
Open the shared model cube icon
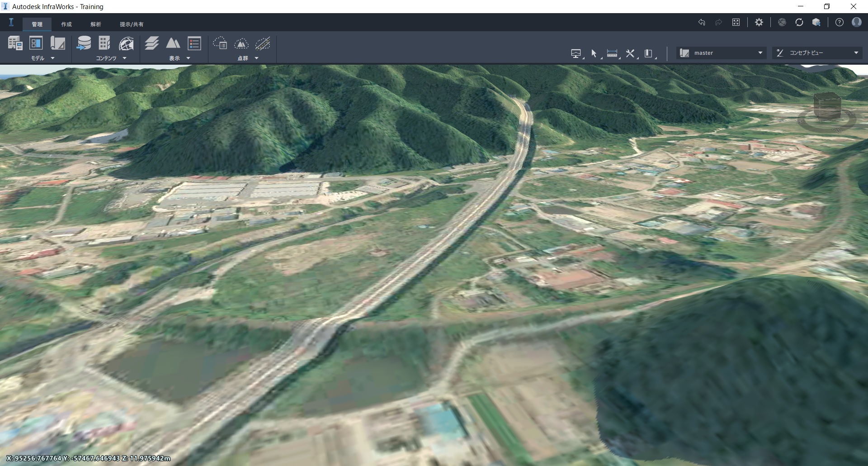point(816,22)
